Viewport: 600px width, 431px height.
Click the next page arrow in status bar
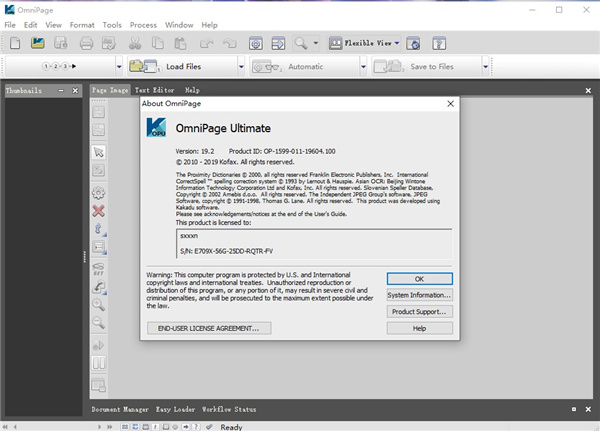pos(99,426)
